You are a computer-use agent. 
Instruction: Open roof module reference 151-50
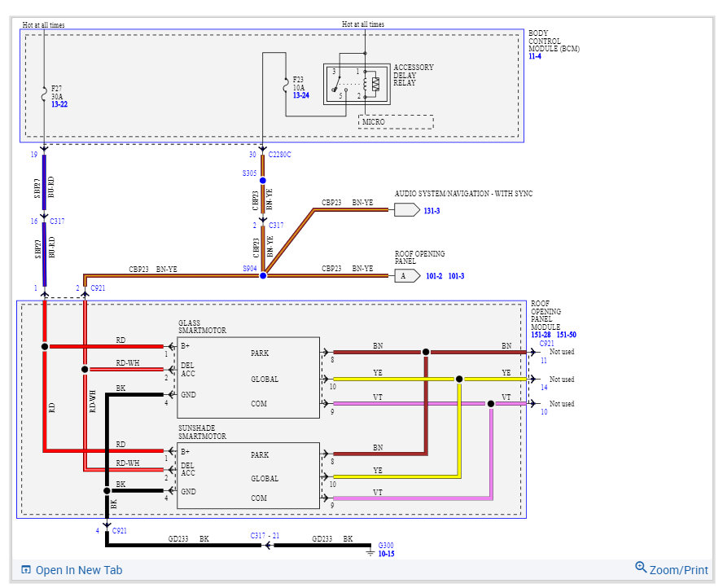[566, 335]
